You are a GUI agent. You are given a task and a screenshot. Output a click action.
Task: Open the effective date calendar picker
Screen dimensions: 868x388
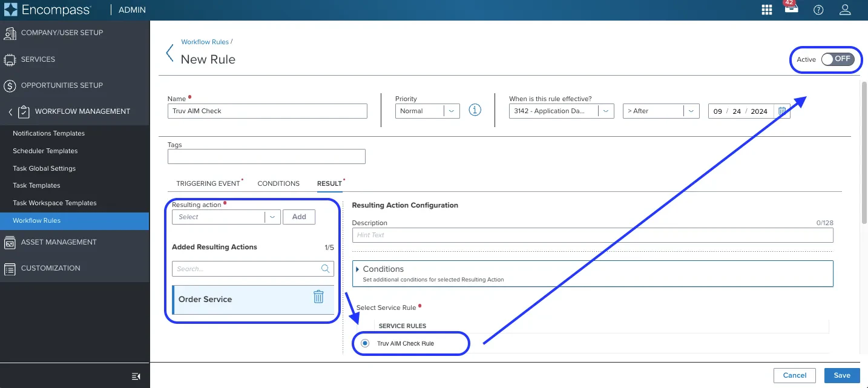[x=783, y=111]
